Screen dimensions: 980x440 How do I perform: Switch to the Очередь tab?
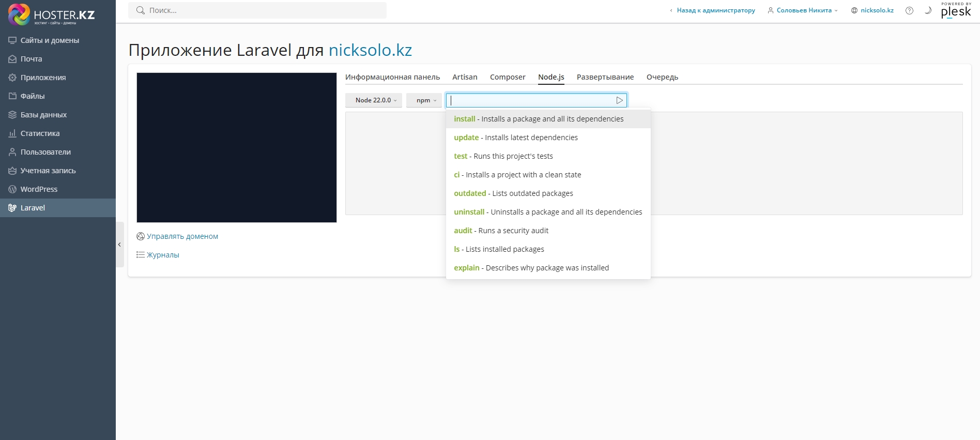(x=662, y=77)
